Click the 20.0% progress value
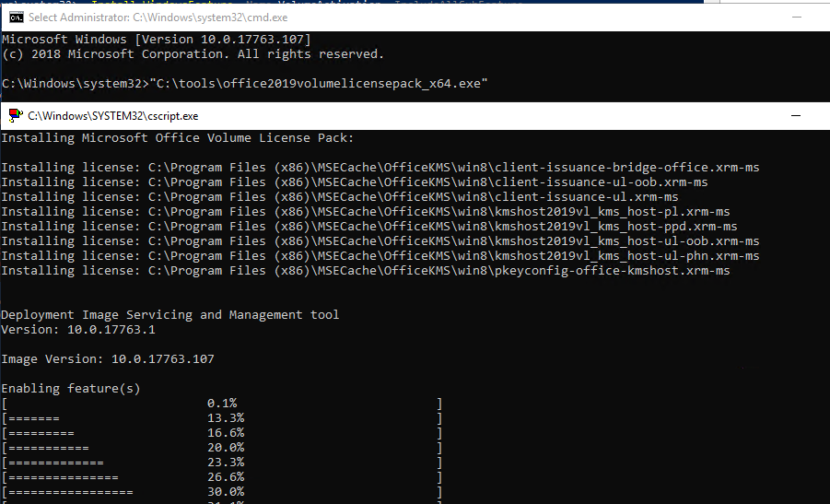Screen dimensions: 830x504 pos(226,448)
